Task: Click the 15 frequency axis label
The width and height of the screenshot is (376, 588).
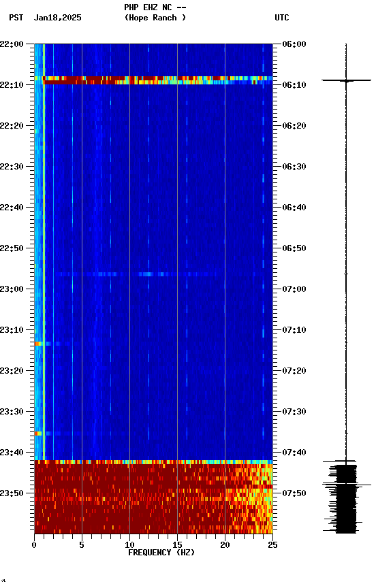Action: pos(177,545)
